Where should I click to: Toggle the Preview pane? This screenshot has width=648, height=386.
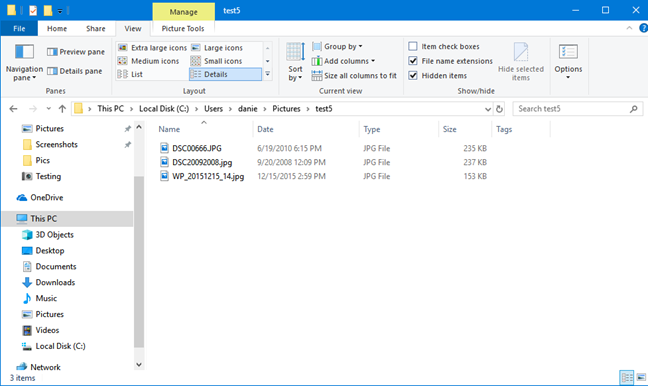(76, 52)
